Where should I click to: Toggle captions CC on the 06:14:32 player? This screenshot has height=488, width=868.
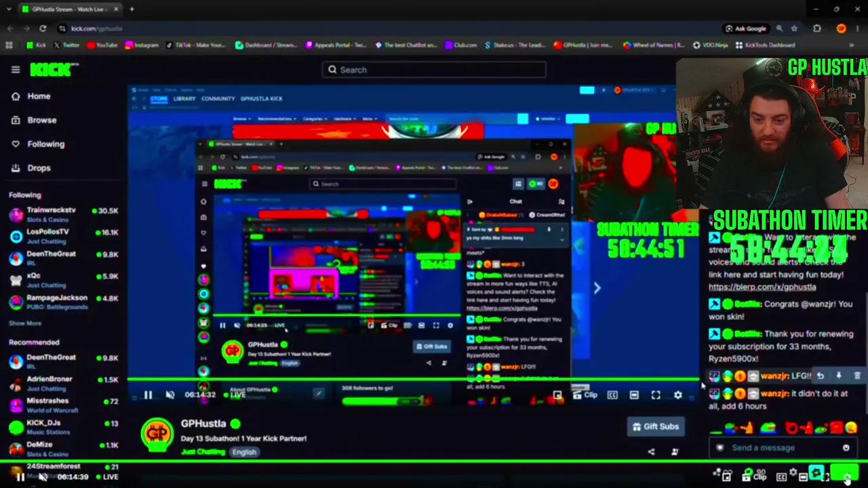pos(612,395)
